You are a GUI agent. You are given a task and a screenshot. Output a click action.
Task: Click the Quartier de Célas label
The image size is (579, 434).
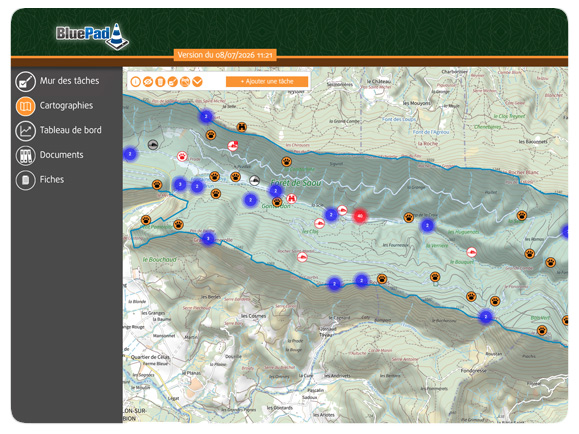tap(150, 357)
